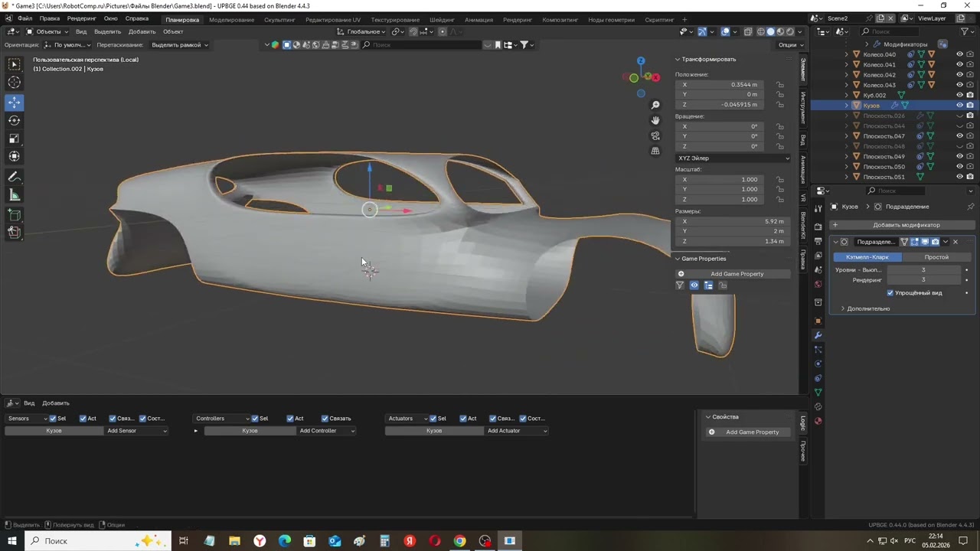Toggle Controllers Act checkbox
The height and width of the screenshot is (551, 980).
tap(290, 419)
